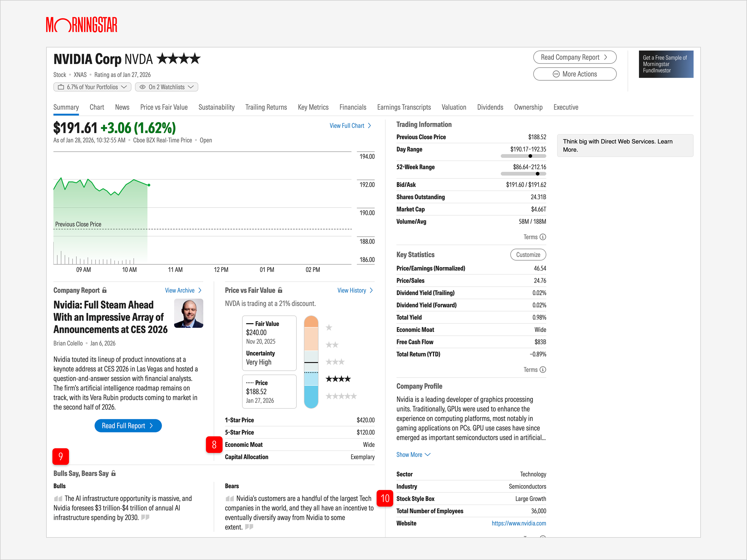The image size is (747, 560).
Task: Open the Ownership tab
Action: click(x=528, y=107)
